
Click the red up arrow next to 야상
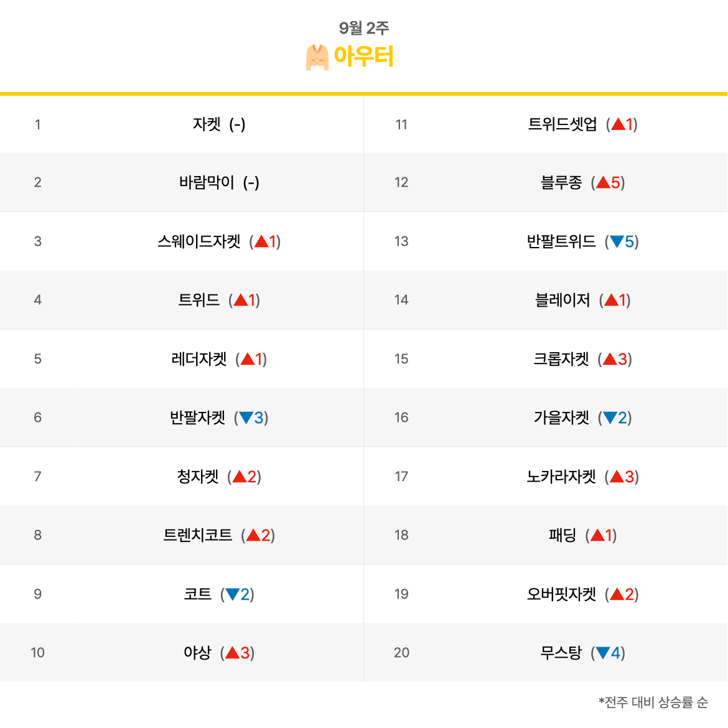pos(233,652)
